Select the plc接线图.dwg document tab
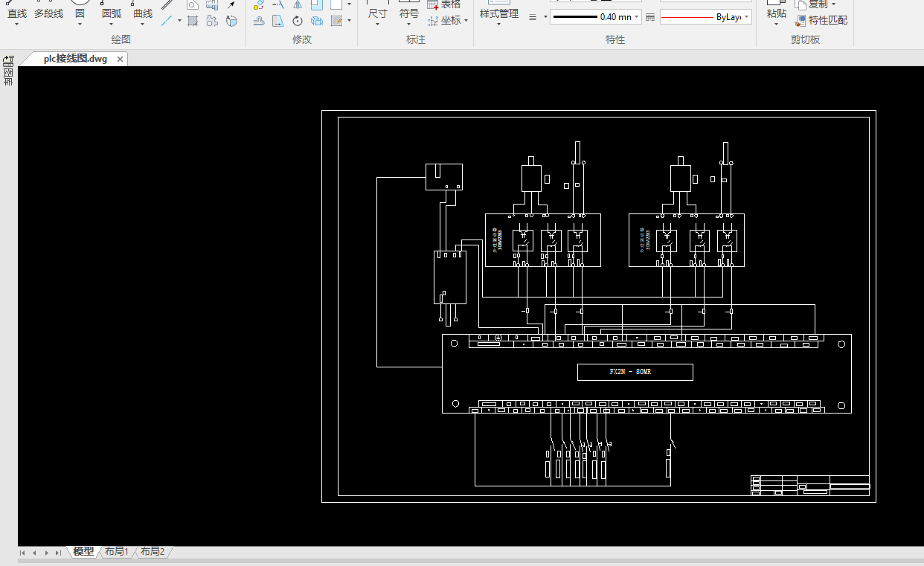 74,59
